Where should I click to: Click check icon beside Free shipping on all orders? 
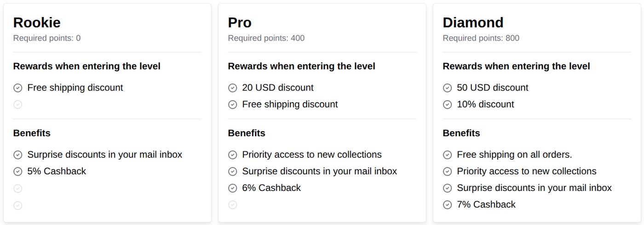[x=447, y=155]
